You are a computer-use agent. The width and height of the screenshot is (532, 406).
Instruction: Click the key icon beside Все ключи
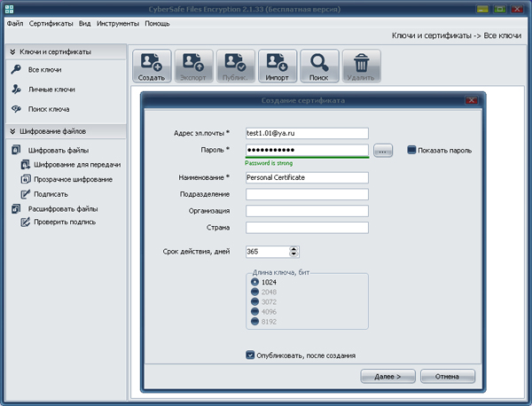16,69
